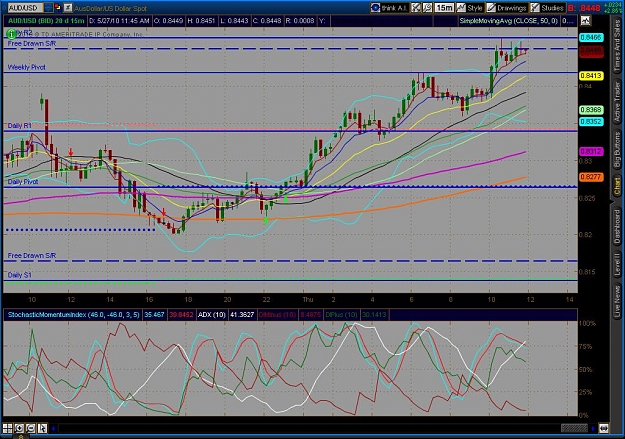The height and width of the screenshot is (439, 625).
Task: Select the Daily R1 line label
Action: (20, 126)
